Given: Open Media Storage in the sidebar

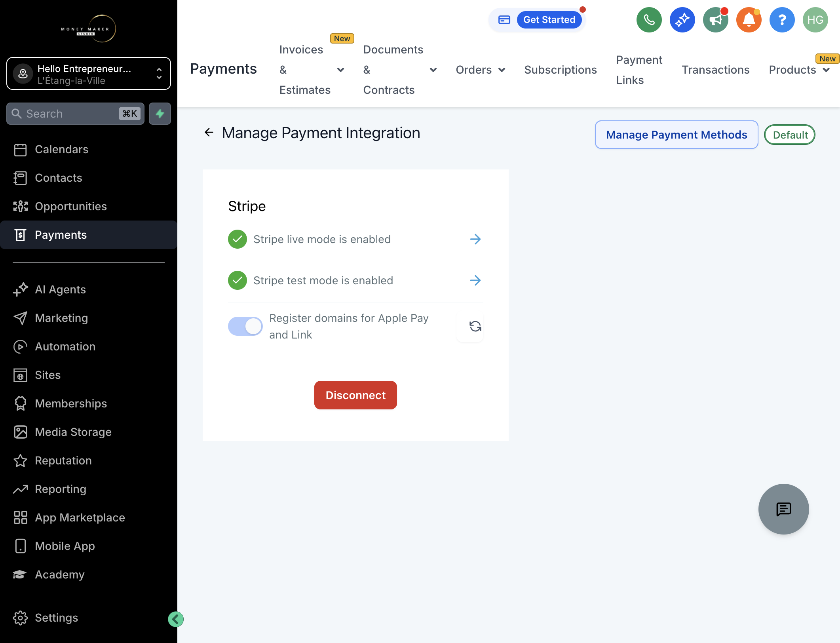Looking at the screenshot, I should click(89, 432).
